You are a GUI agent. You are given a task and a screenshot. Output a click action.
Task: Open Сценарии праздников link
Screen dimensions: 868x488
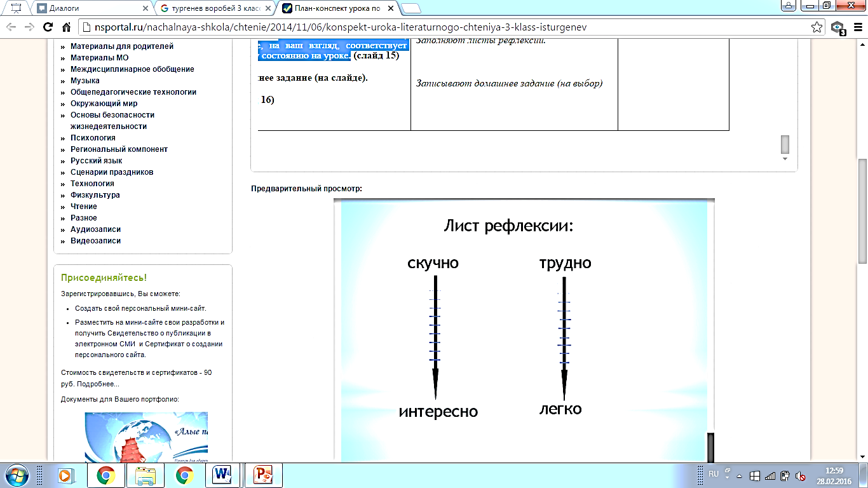pyautogui.click(x=112, y=172)
